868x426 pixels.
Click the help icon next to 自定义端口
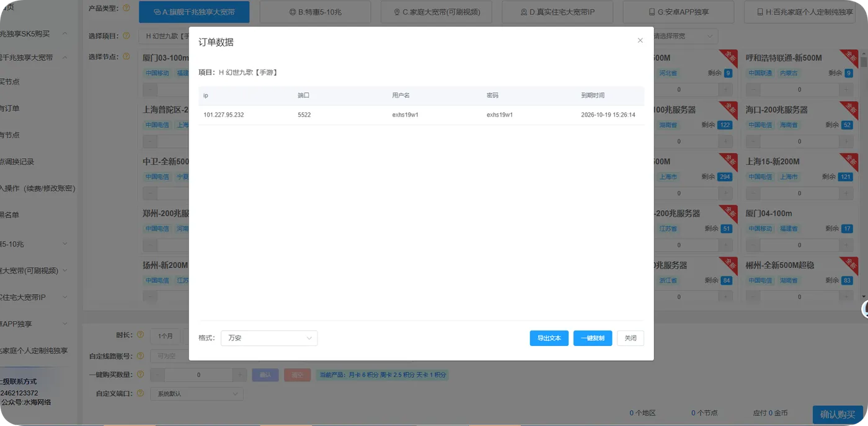click(140, 393)
